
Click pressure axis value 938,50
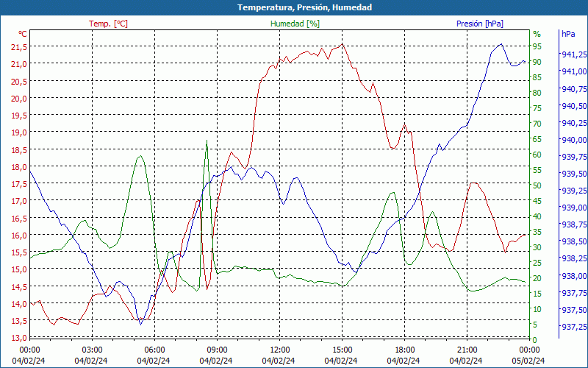click(x=574, y=241)
